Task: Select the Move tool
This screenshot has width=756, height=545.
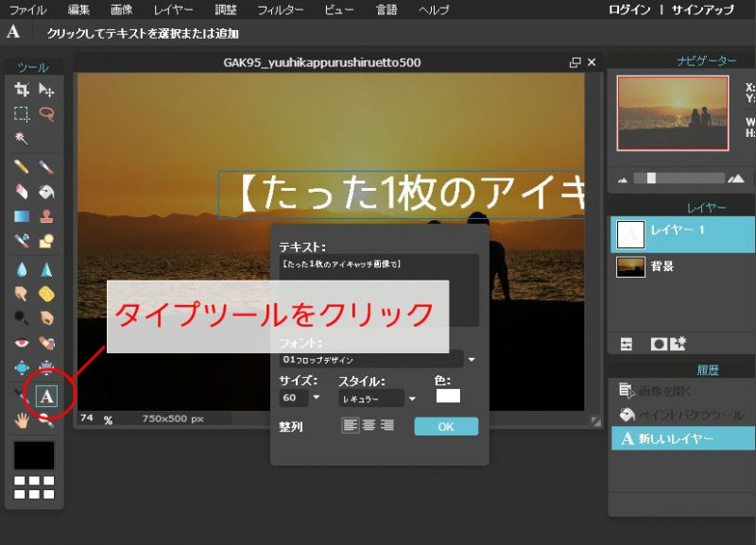Action: pyautogui.click(x=46, y=89)
